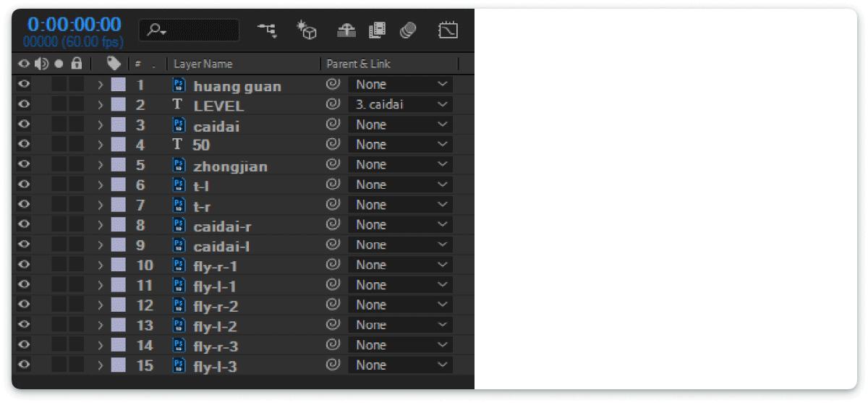Select the caidai-l layer name
Viewport: 868px width, 403px height.
pyautogui.click(x=221, y=247)
